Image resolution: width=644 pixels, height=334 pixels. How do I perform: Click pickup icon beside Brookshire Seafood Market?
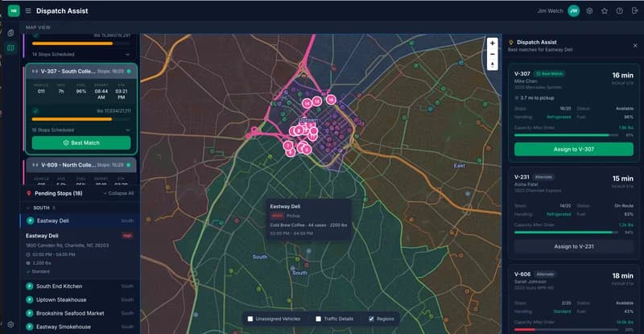tap(30, 313)
